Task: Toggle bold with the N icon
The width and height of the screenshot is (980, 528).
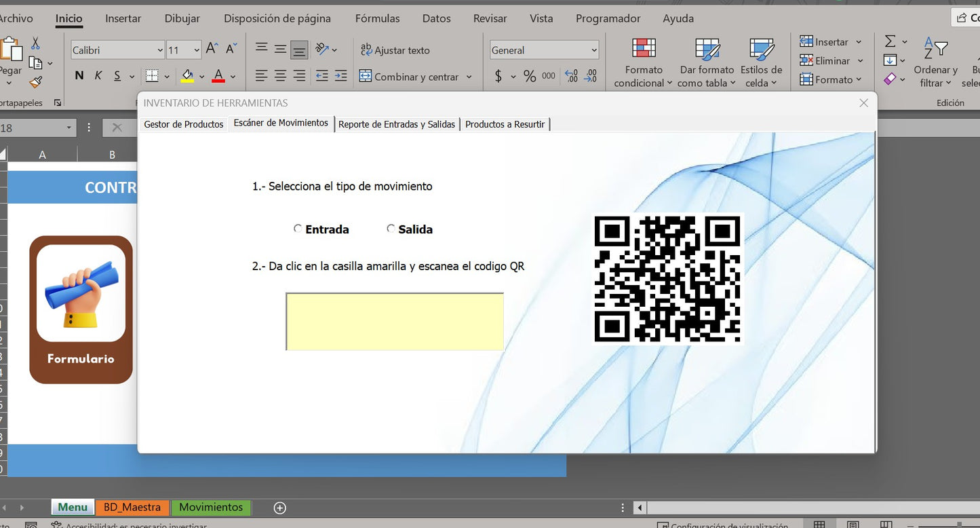Action: click(x=79, y=76)
